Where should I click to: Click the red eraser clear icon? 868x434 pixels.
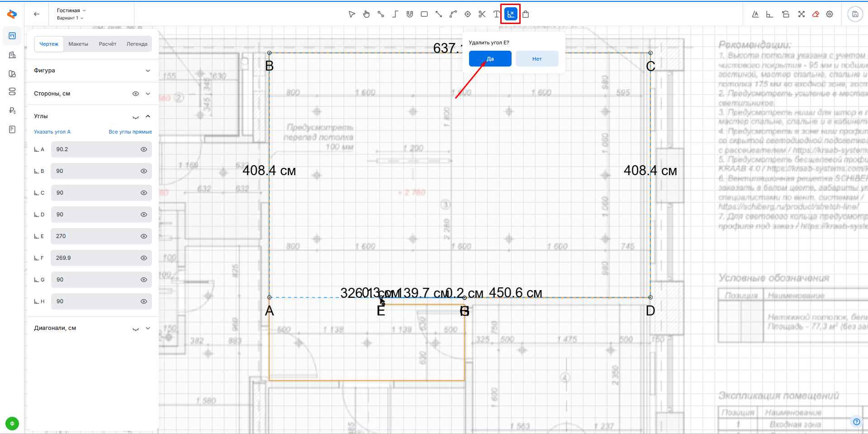coord(816,14)
